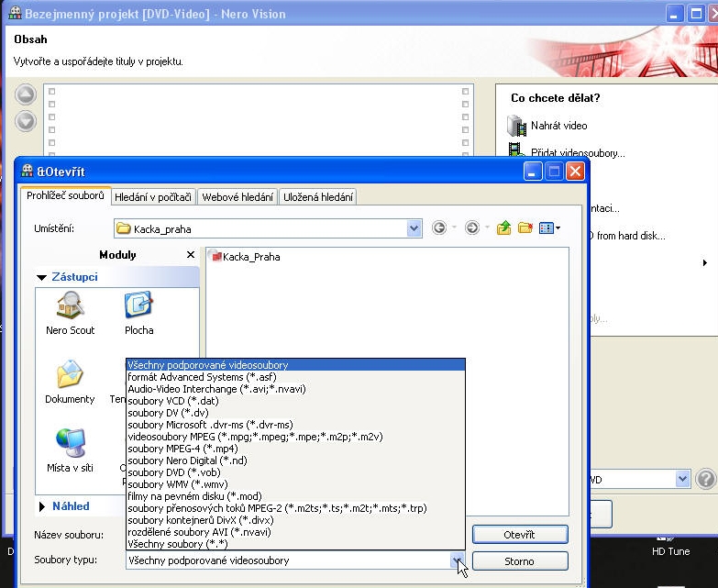Click the Místa v síti network icon
This screenshot has height=588, width=718.
pos(71,444)
